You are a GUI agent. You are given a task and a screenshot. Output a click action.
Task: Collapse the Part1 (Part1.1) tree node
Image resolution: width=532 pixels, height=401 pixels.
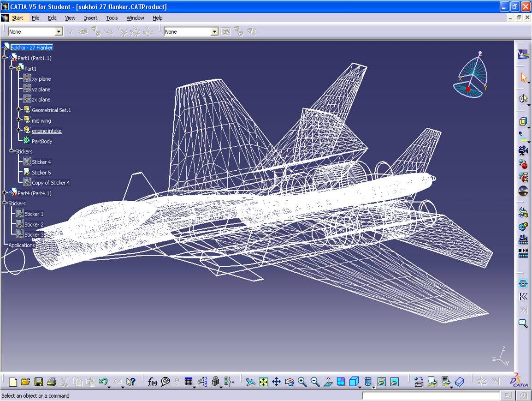coord(5,58)
